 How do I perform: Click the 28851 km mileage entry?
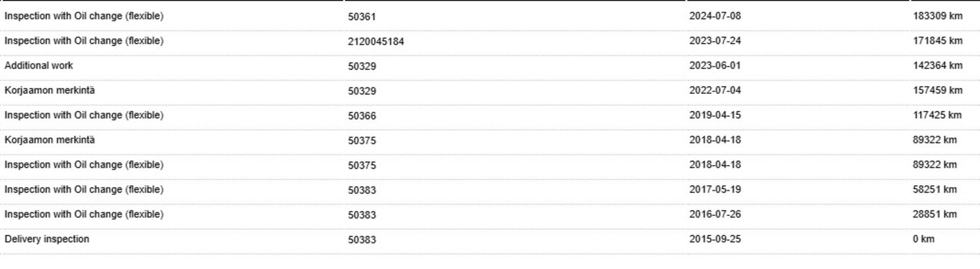tap(935, 214)
